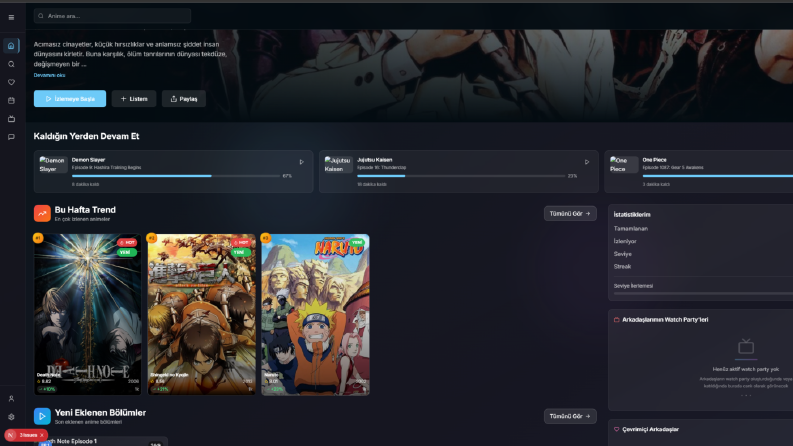Click YENİ badge on Naruto poster
This screenshot has width=793, height=446.
click(358, 243)
